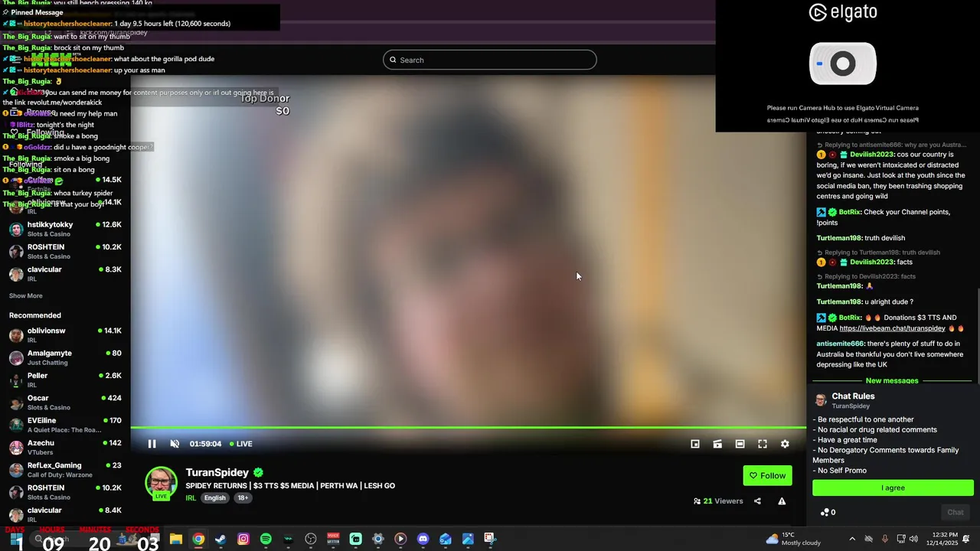
Task: Click Turtleman198 in 'u alright dude ?'
Action: 838,302
